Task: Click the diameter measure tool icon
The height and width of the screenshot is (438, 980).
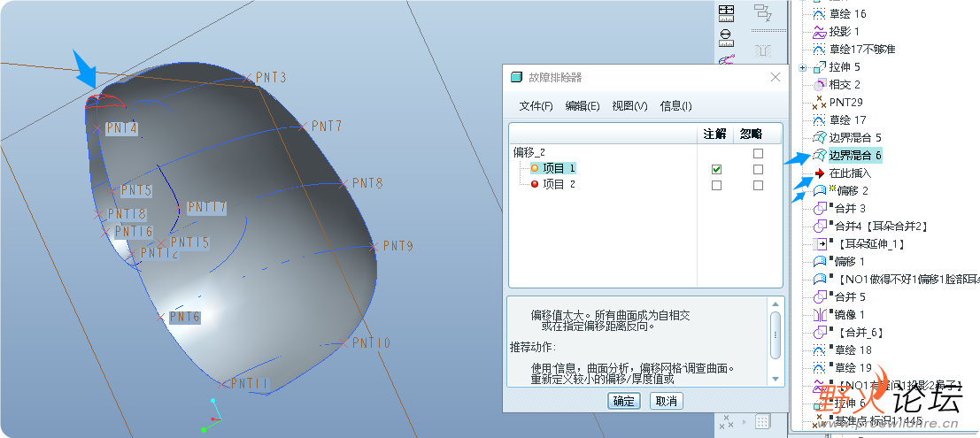Action: [726, 37]
